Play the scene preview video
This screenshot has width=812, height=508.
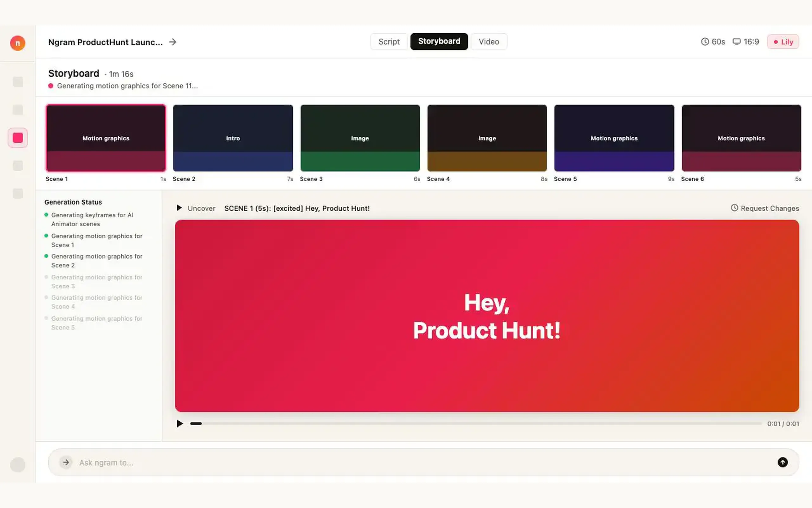coord(180,424)
